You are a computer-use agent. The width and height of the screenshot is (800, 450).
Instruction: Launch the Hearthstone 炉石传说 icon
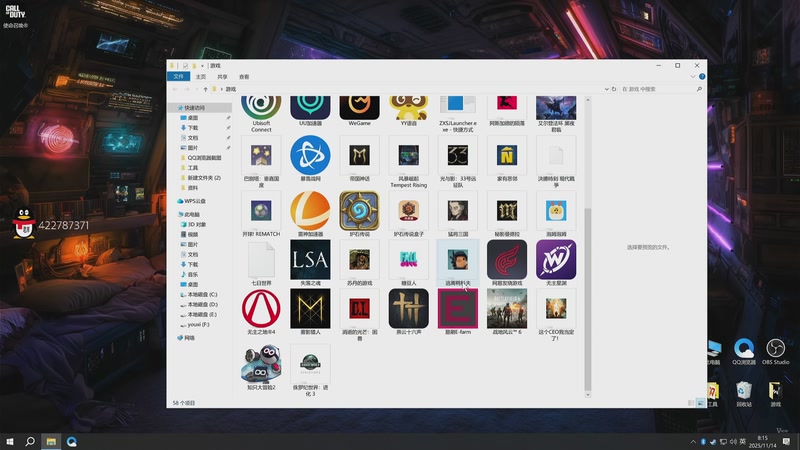[x=359, y=211]
